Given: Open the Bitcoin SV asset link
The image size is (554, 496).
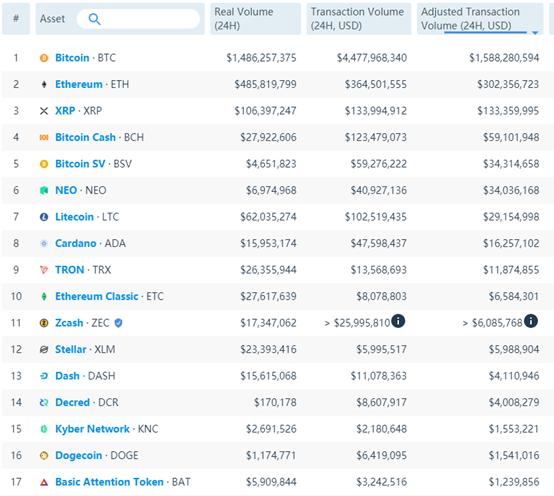Looking at the screenshot, I should (x=80, y=164).
